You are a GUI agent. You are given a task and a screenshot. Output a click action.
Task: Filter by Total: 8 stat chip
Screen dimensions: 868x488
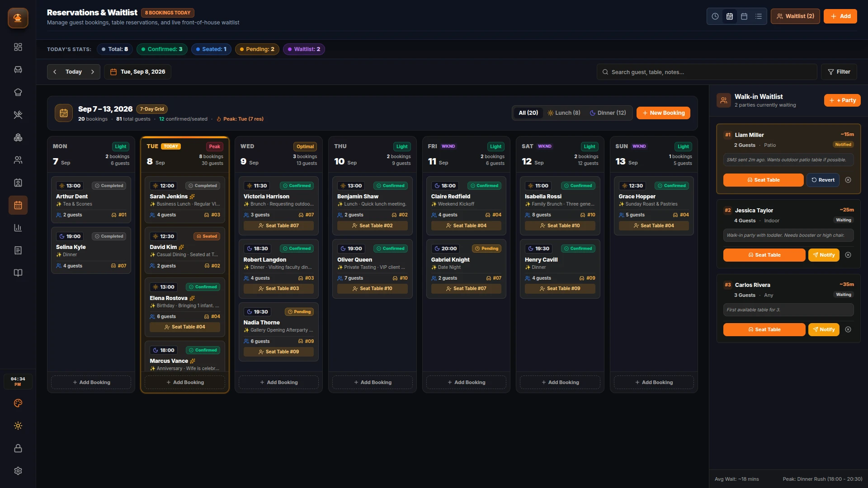[x=115, y=49]
